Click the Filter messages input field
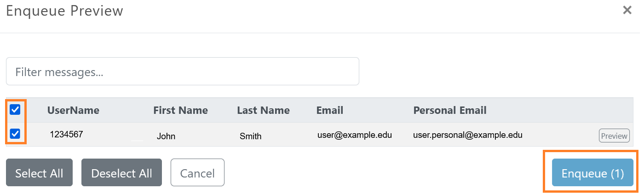This screenshot has width=644, height=195. click(182, 71)
